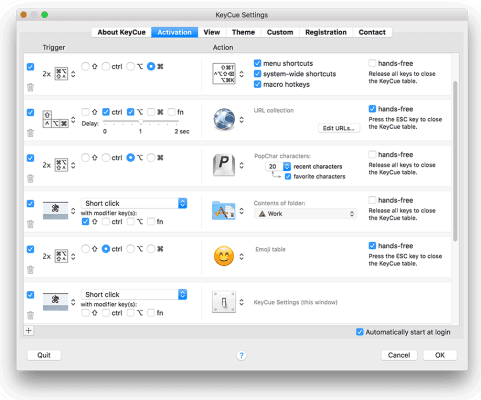Select command radio button in Emoji row
Image resolution: width=481 pixels, height=400 pixels.
click(151, 249)
